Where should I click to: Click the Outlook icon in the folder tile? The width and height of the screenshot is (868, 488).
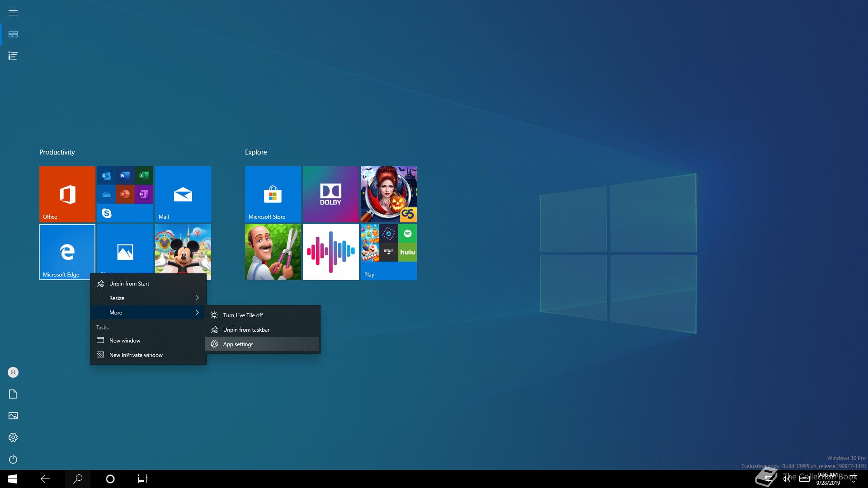tap(107, 175)
